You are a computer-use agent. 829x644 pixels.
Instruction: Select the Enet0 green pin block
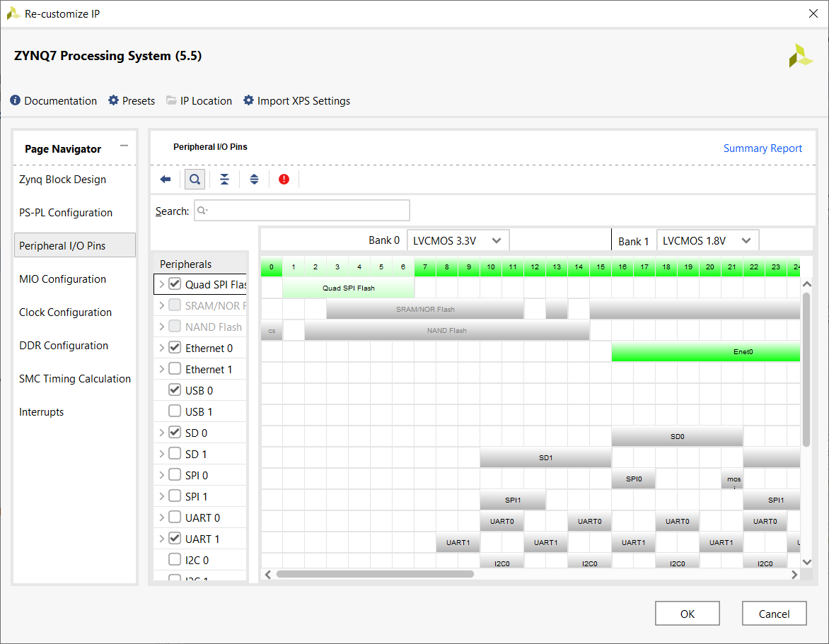[706, 351]
